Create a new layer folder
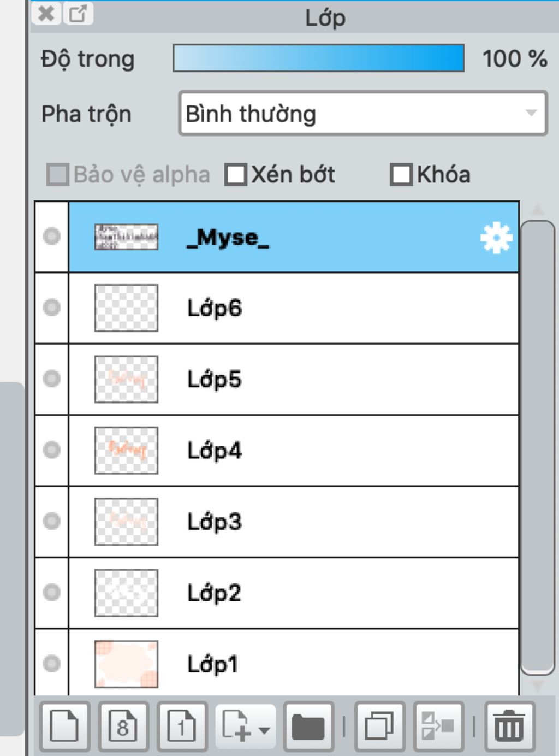Screen dimensions: 559x756 [308, 726]
